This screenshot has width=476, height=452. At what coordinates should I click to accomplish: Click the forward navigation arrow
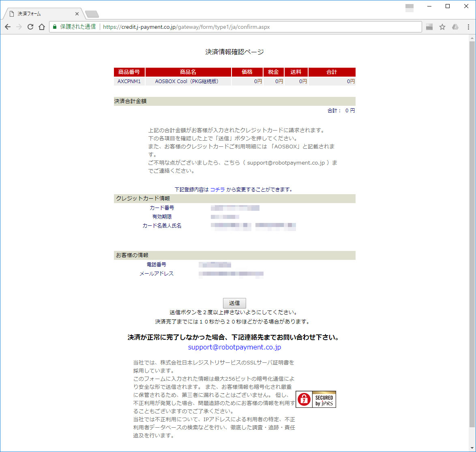tap(19, 27)
